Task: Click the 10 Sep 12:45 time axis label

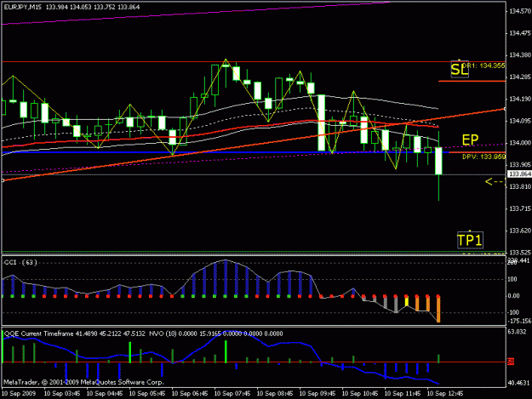Action: point(445,394)
